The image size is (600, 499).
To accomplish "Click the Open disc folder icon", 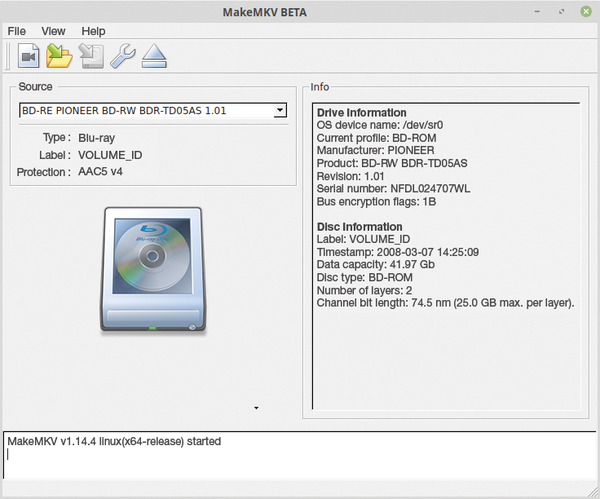I will coord(59,56).
